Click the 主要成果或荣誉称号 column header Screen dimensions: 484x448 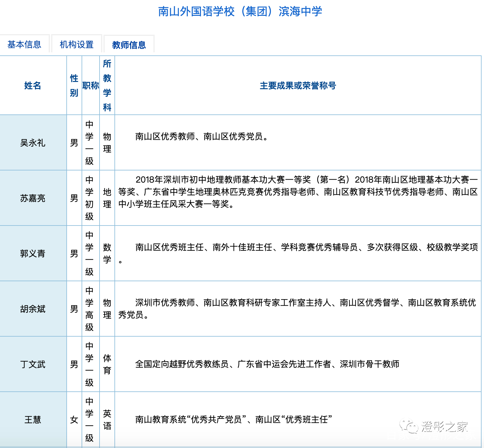point(298,86)
